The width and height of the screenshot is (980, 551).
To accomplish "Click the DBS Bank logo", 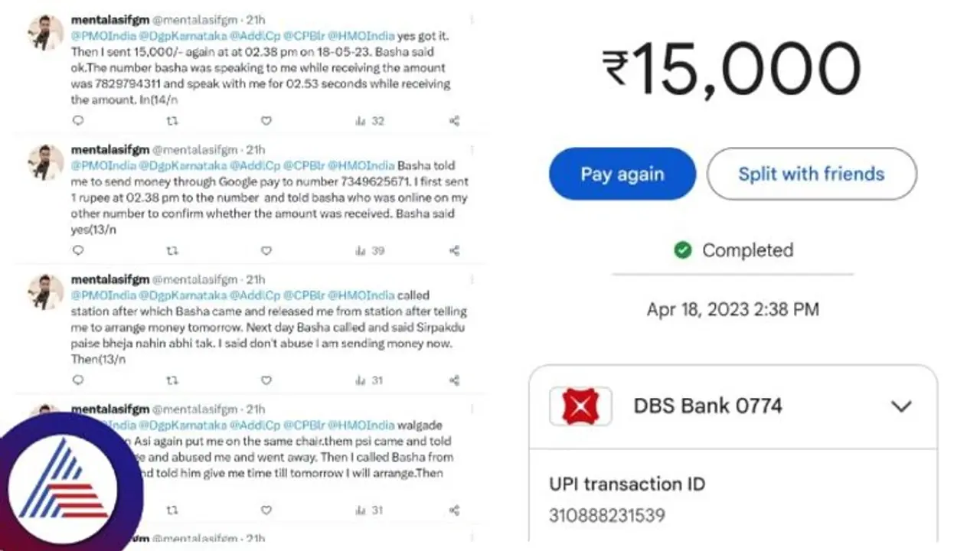I will pyautogui.click(x=580, y=406).
